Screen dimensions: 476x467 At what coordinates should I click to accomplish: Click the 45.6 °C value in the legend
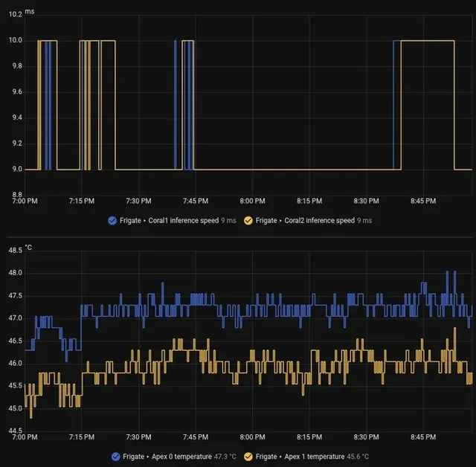(x=358, y=457)
